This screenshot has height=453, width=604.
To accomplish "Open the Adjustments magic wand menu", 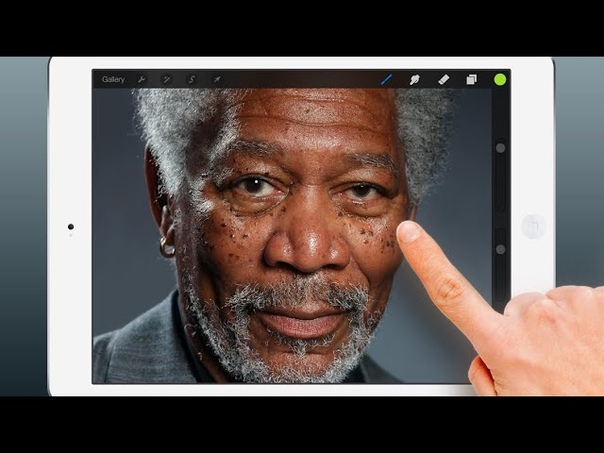I will point(167,80).
